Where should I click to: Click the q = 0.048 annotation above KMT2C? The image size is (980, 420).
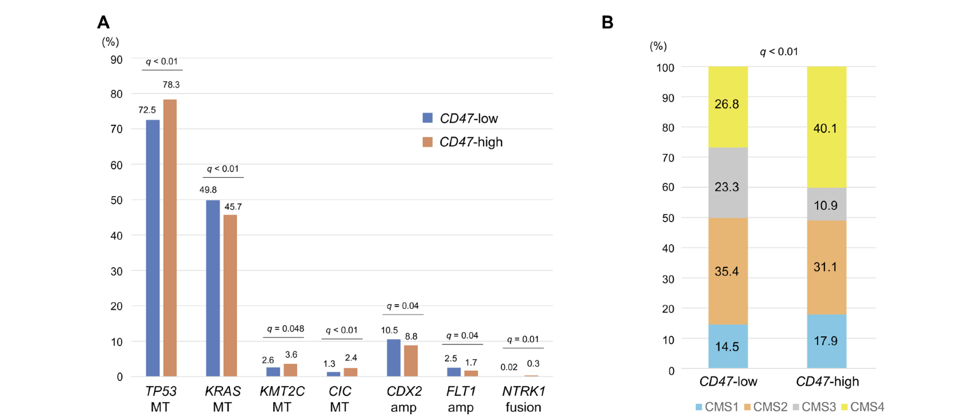coord(285,329)
